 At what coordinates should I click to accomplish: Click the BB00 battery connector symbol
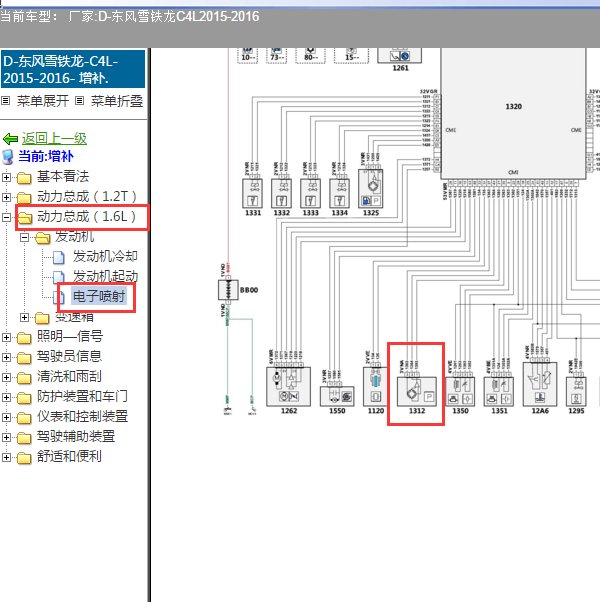coord(228,290)
